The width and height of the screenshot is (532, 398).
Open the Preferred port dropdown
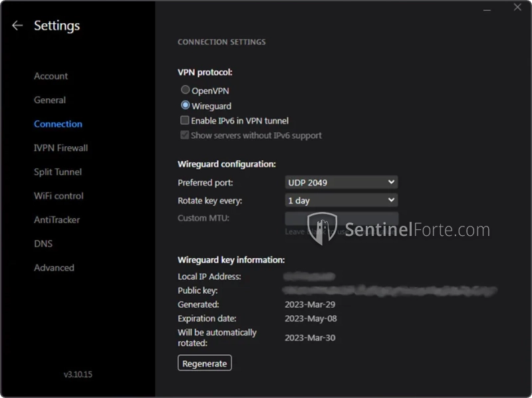341,182
